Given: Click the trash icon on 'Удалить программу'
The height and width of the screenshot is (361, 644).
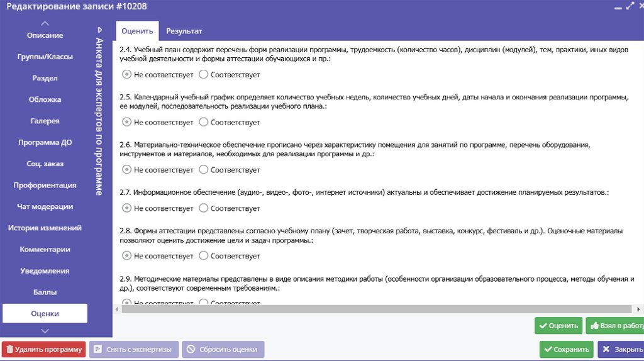Looking at the screenshot, I should (9, 349).
